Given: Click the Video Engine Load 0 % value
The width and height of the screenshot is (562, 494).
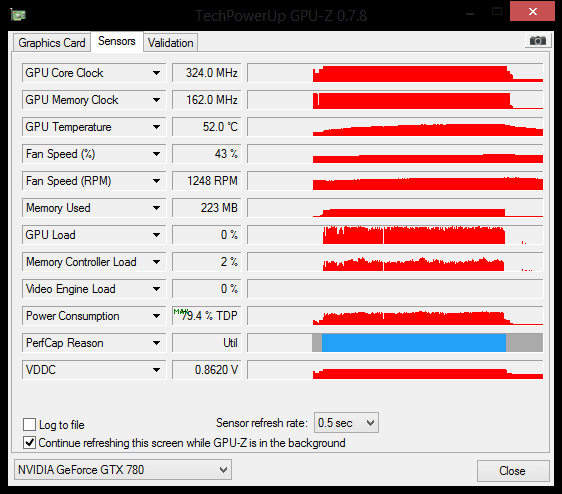Looking at the screenshot, I should coord(207,289).
